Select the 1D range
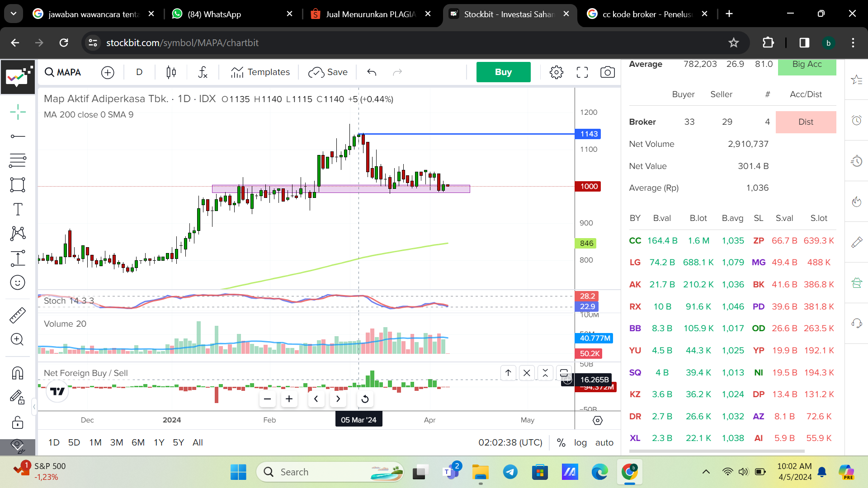This screenshot has height=488, width=868. point(54,442)
